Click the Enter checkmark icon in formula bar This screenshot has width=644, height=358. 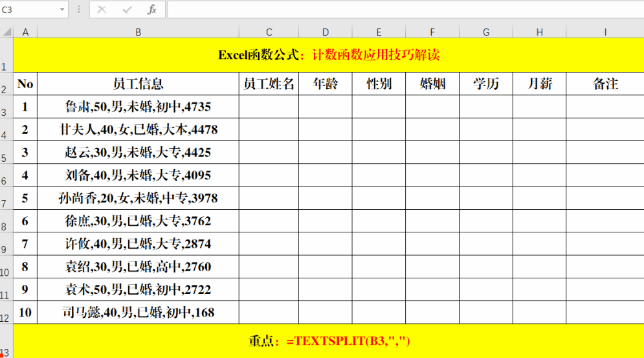click(127, 10)
